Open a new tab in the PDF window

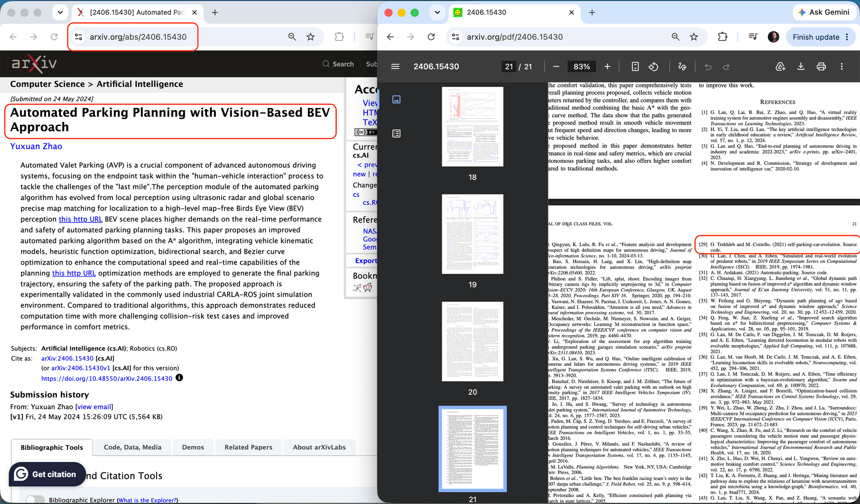pos(592,13)
